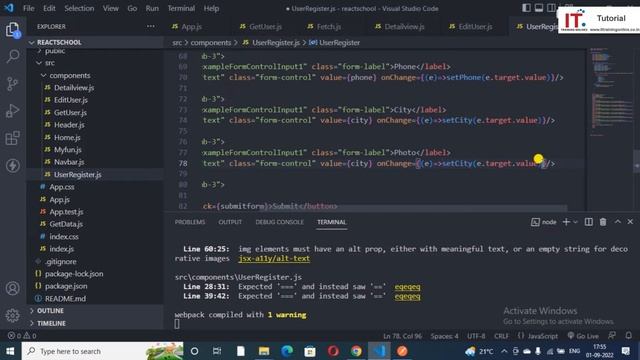Switch to the Detailview.js editor tab
Viewport: 640px width, 360px height.
point(404,27)
